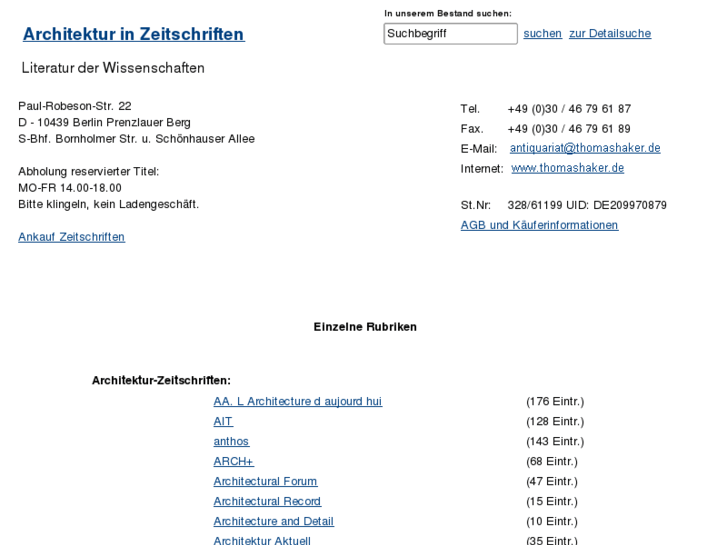Open the Architecture and Detail category
The image size is (727, 545).
[x=274, y=521]
